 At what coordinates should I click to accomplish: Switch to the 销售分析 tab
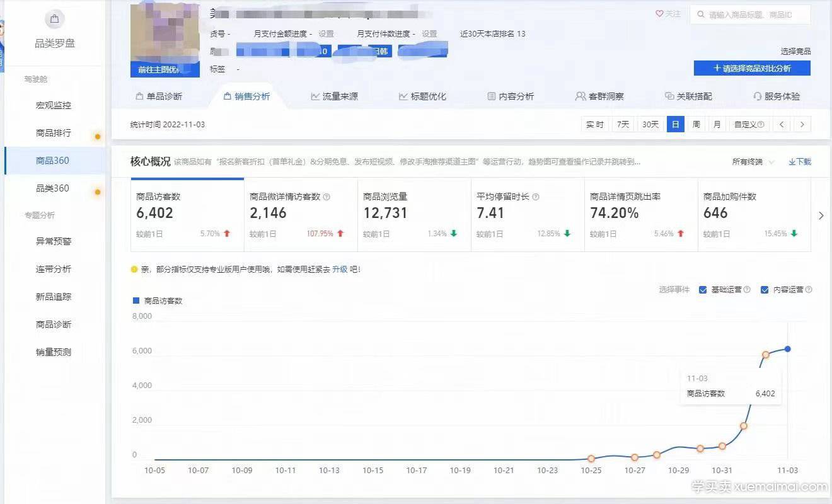(x=246, y=96)
